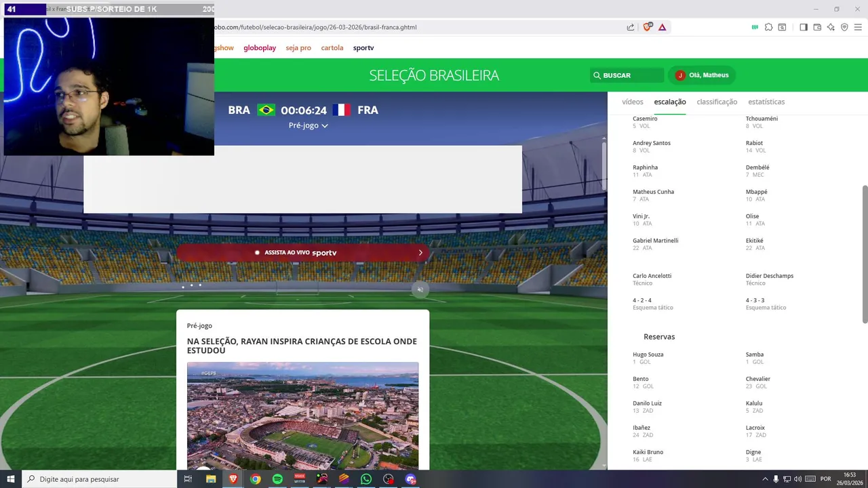Click the Reservas section heading
The width and height of the screenshot is (868, 488).
(659, 337)
